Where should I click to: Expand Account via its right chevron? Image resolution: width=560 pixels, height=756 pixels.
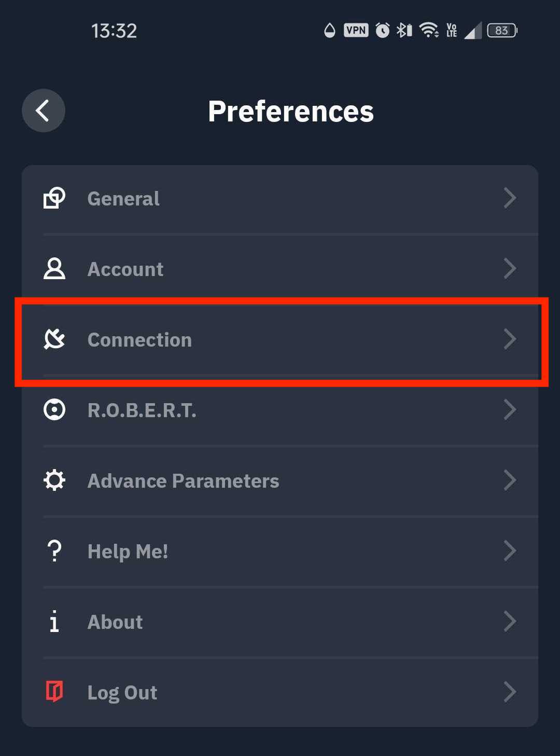[x=510, y=269]
